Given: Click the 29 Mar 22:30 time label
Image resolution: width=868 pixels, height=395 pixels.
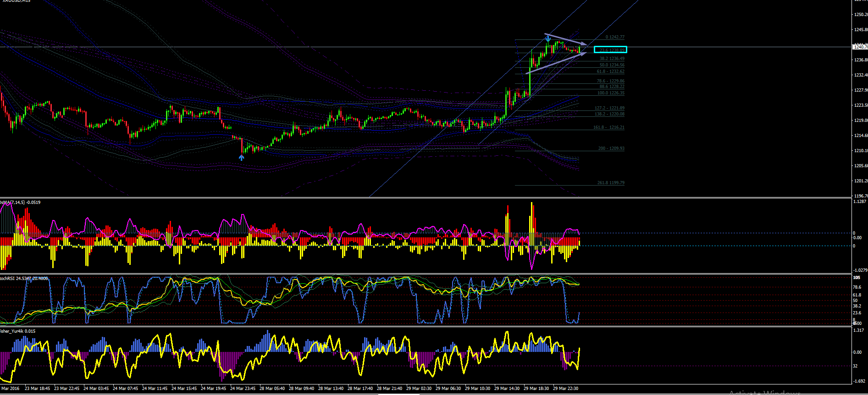Looking at the screenshot, I should tap(566, 389).
